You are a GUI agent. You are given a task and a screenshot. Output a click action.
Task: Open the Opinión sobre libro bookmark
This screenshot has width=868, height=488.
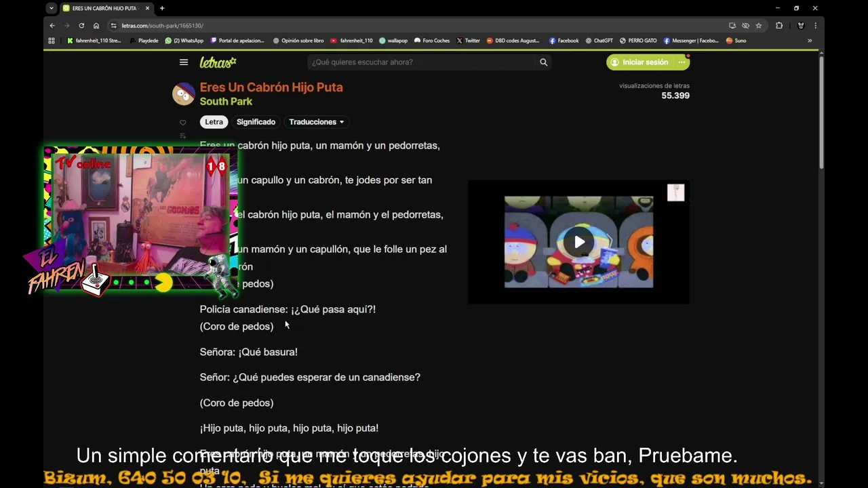point(298,41)
